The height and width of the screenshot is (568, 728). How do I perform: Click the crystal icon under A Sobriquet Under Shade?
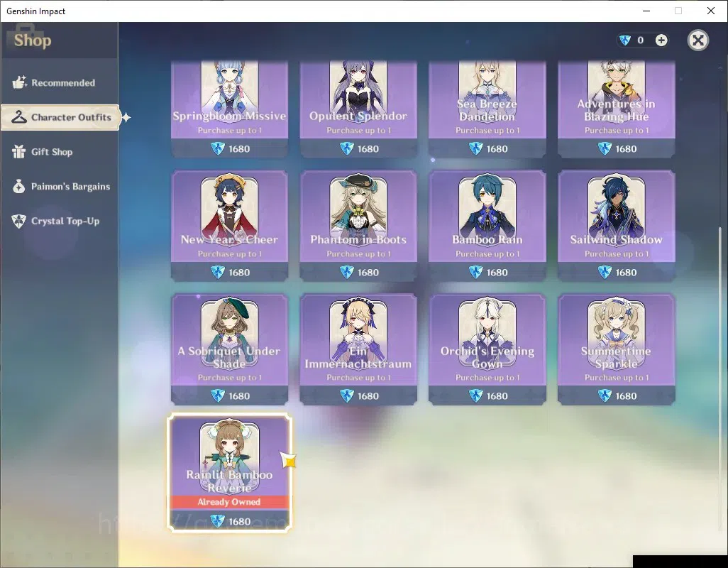218,395
